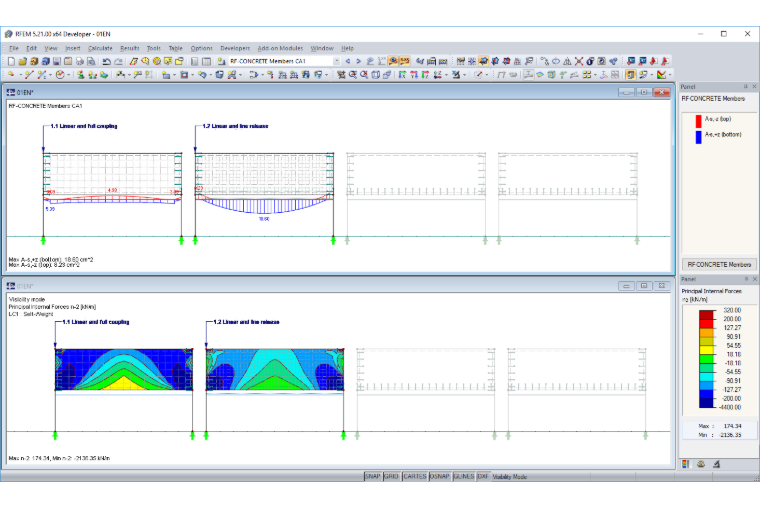Open the RF-CONCRETE Members CA1 dropdown
The image size is (760, 508).
pos(336,61)
